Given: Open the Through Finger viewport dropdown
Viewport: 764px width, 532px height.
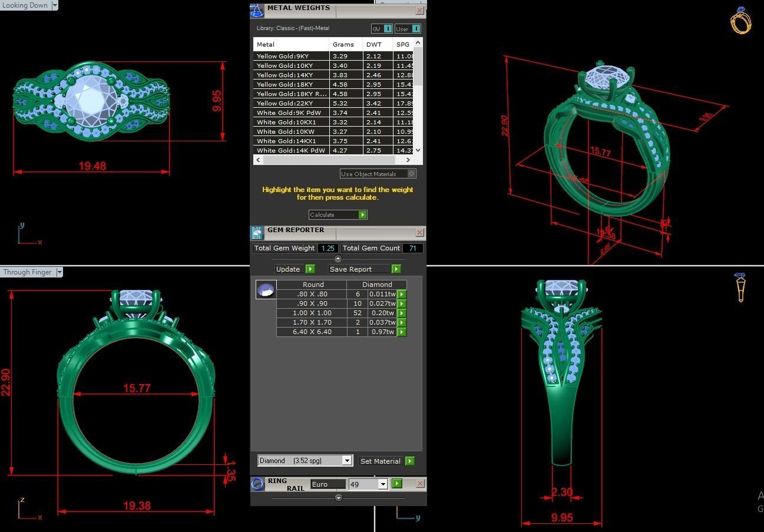Looking at the screenshot, I should tap(59, 272).
